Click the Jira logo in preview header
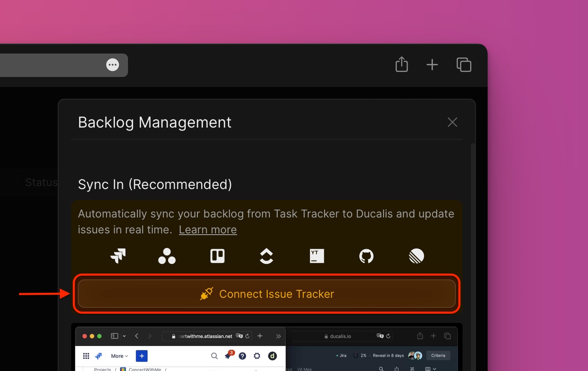The height and width of the screenshot is (371, 588). (99, 356)
